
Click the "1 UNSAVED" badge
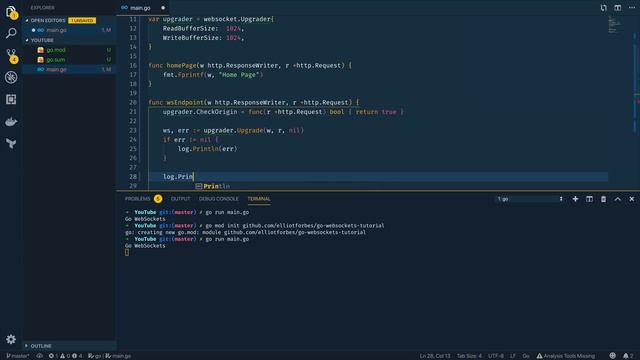click(82, 20)
